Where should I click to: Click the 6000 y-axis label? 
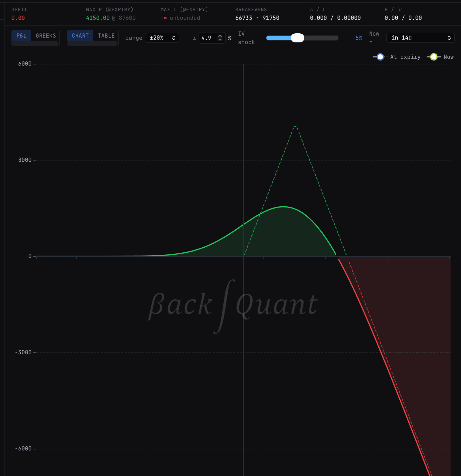click(x=25, y=64)
